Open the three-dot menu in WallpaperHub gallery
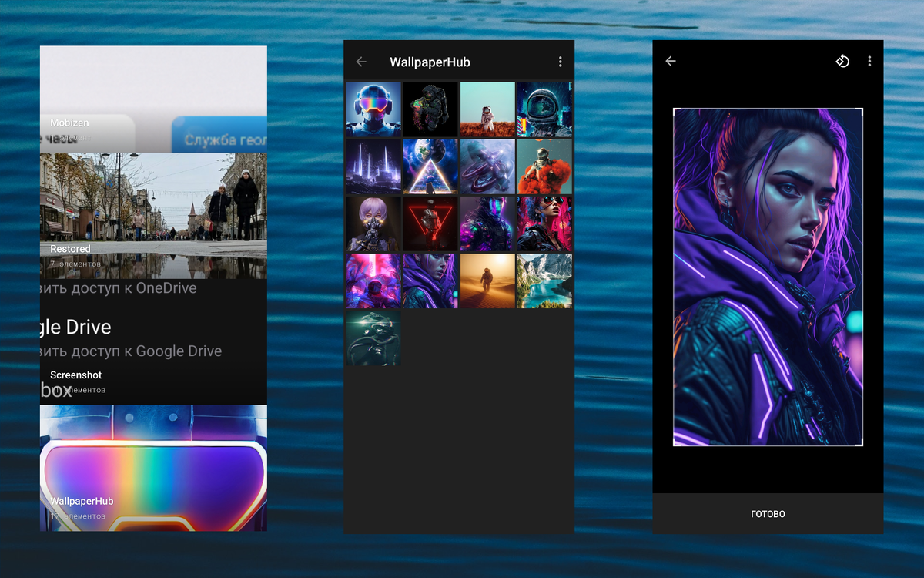 560,62
